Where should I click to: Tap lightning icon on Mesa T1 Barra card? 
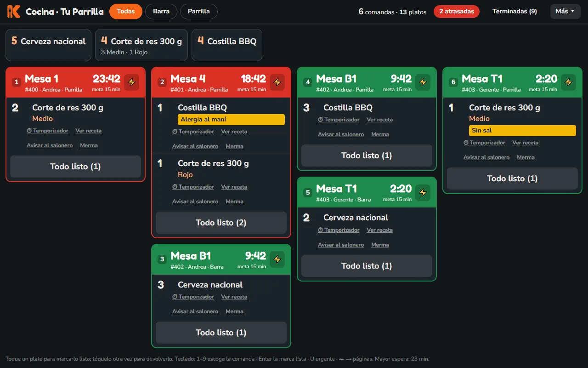pos(423,192)
